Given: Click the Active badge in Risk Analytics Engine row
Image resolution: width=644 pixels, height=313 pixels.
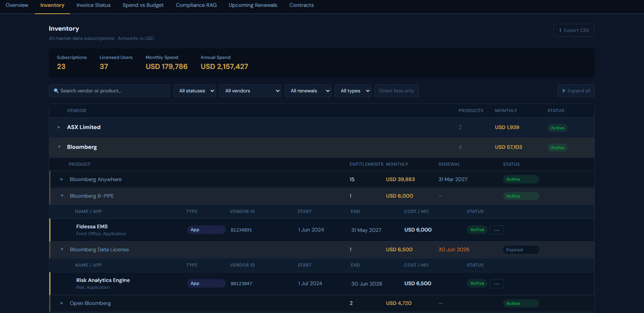Looking at the screenshot, I should [477, 283].
